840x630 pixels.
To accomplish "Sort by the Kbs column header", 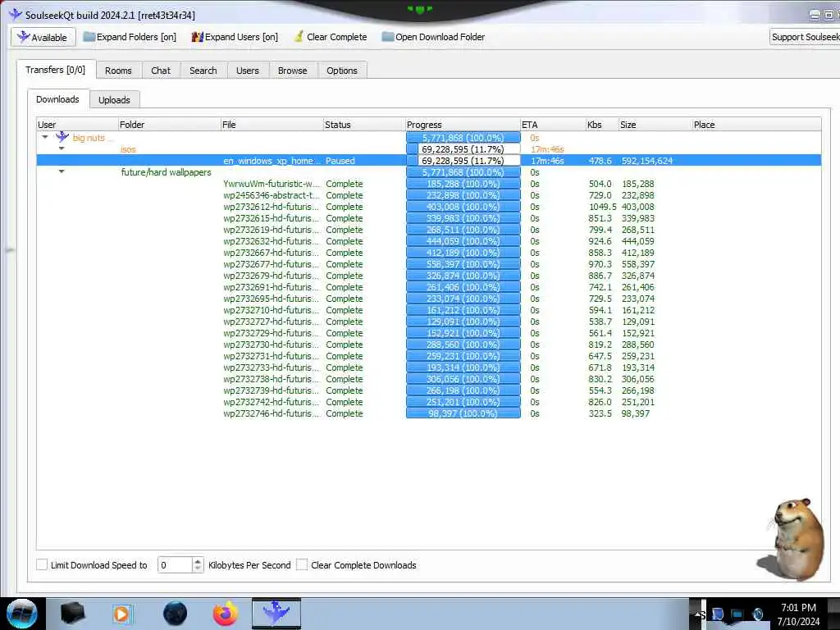I will [x=602, y=125].
